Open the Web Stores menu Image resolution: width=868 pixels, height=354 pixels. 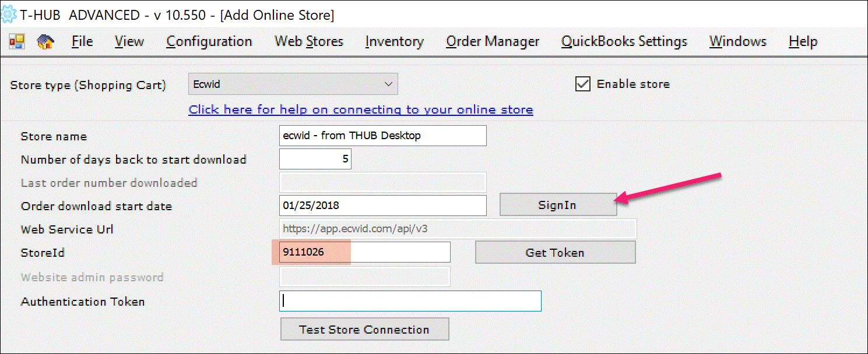point(309,42)
